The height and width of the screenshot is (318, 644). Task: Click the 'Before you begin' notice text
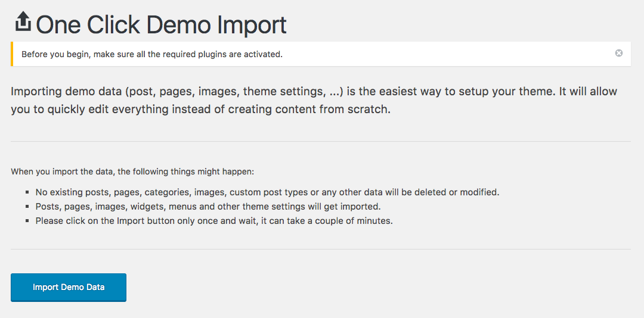pyautogui.click(x=152, y=54)
